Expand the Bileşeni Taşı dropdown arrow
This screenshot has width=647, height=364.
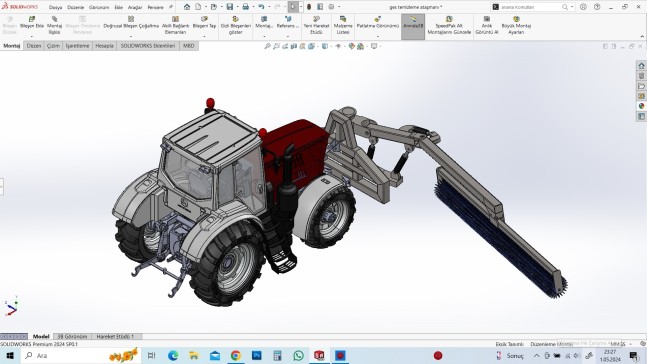[204, 37]
